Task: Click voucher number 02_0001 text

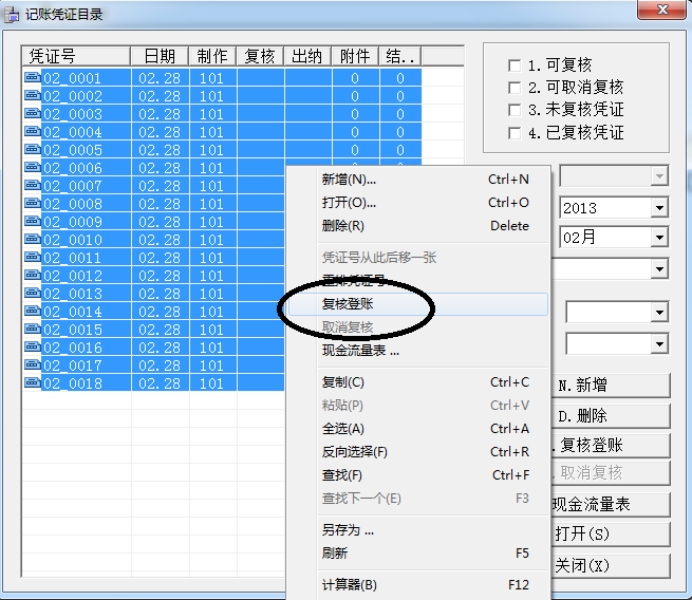Action: tap(73, 79)
